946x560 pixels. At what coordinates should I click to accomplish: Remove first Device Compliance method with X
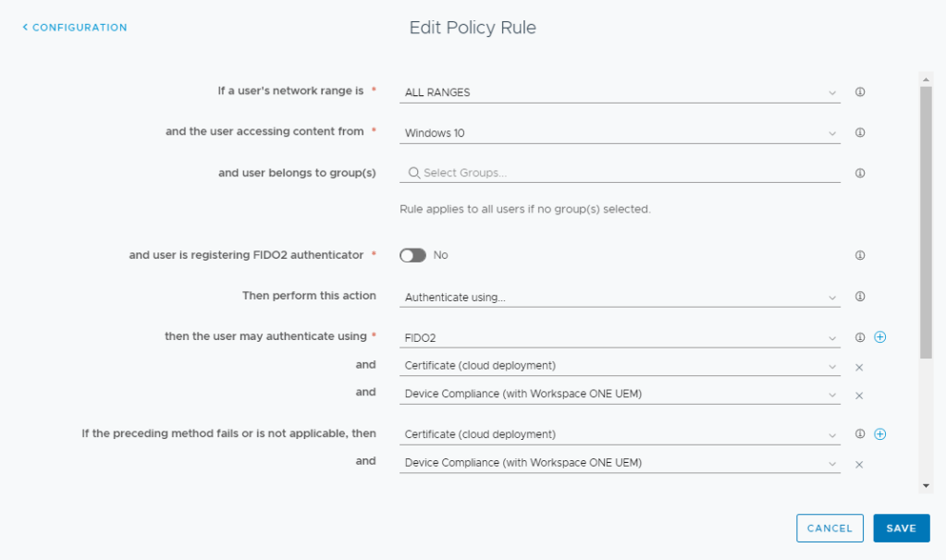(859, 396)
